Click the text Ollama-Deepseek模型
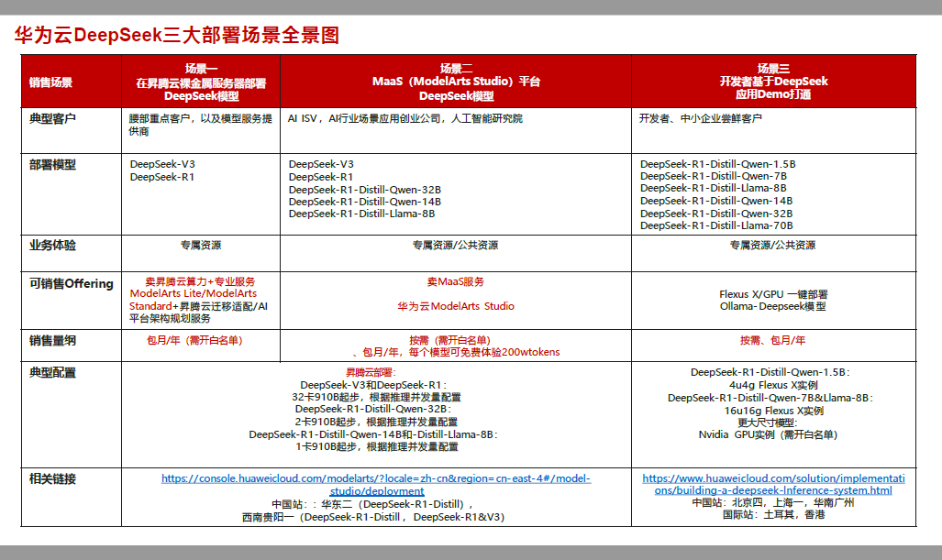This screenshot has height=560, width=942. coord(773,306)
